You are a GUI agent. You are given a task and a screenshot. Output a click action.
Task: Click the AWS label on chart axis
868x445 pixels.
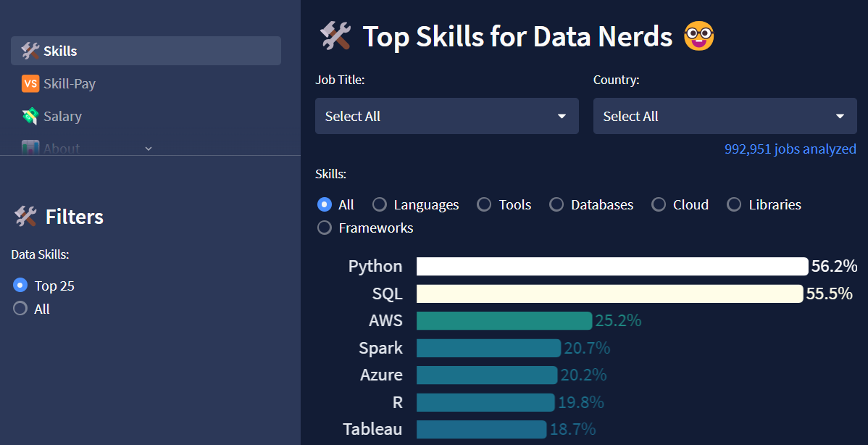tap(386, 320)
